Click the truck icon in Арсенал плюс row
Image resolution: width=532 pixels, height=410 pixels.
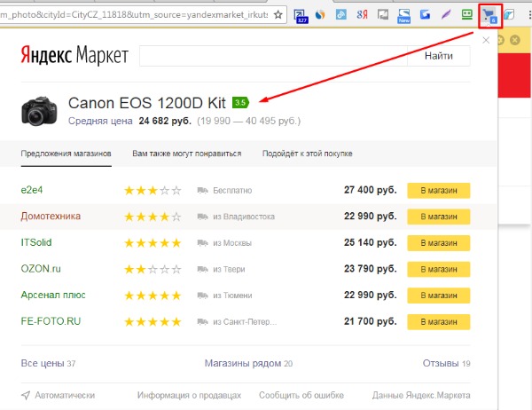click(202, 296)
